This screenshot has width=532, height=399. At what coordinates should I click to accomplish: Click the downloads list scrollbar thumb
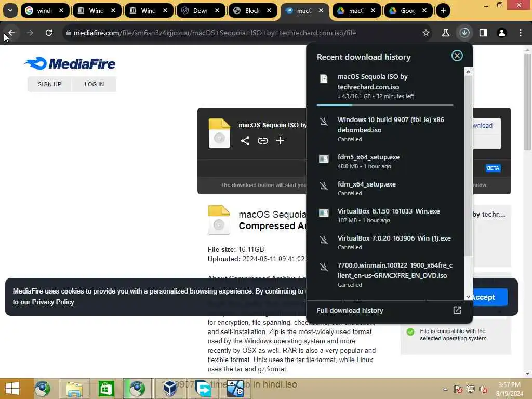pos(468,166)
